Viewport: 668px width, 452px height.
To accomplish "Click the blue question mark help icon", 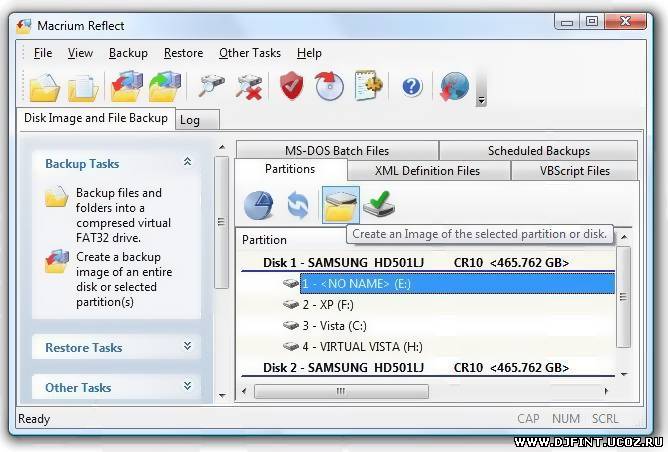I will 412,86.
